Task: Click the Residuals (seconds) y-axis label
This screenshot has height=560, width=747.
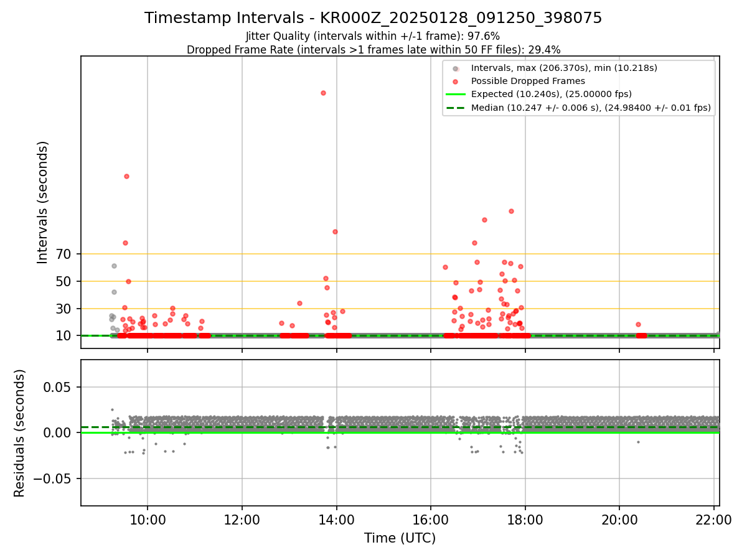Action: [x=20, y=433]
